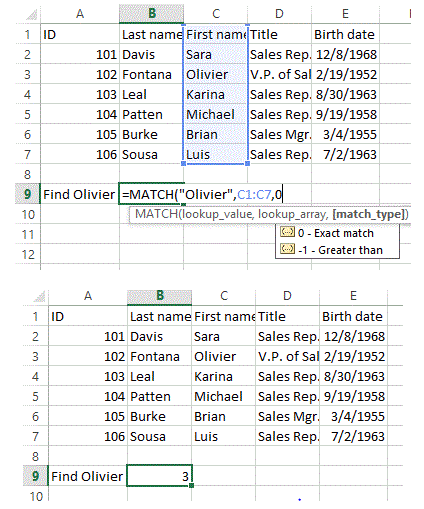Viewport: 424px width, 509px height.
Task: Click the fill handle on cell B9 showing 3
Action: tap(191, 485)
